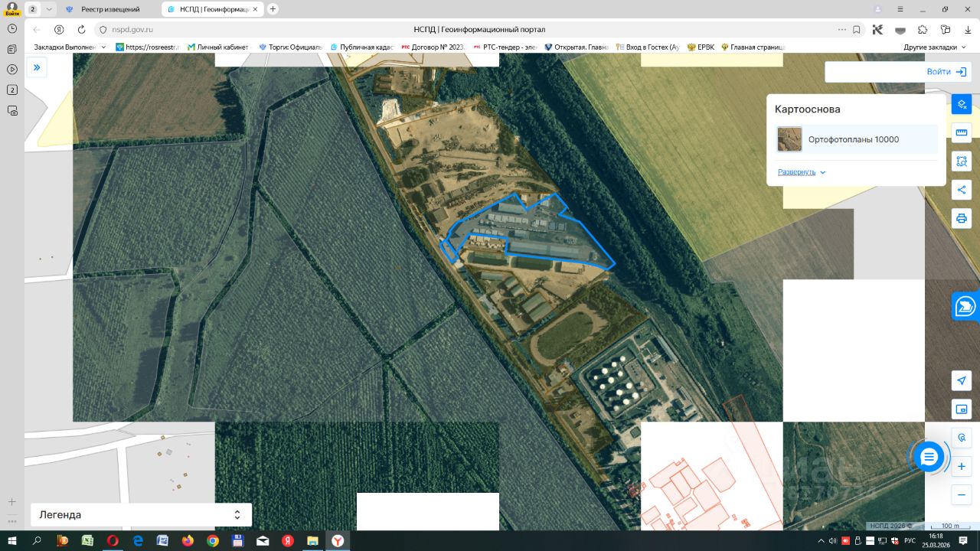Open a new browser tab
980x551 pixels.
(x=273, y=9)
